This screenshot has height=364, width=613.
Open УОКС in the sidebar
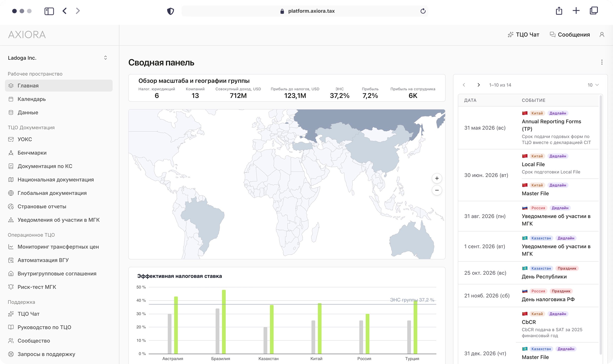point(59,139)
